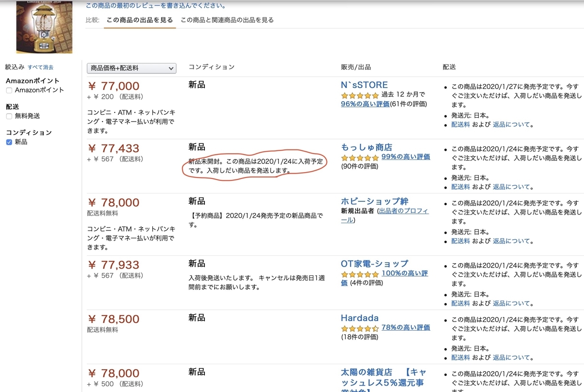The image size is (584, 392).
Task: Open seller Hardada
Action: pos(360,318)
